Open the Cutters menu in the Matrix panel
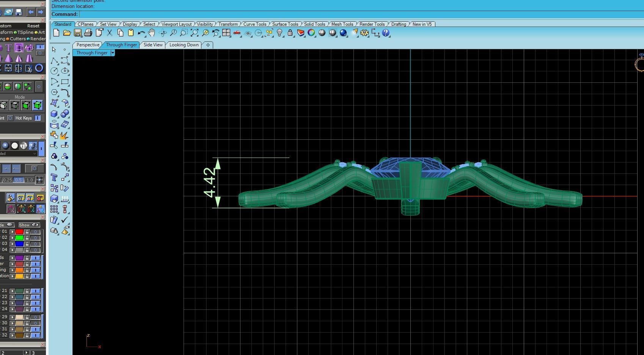This screenshot has height=355, width=644. click(18, 39)
